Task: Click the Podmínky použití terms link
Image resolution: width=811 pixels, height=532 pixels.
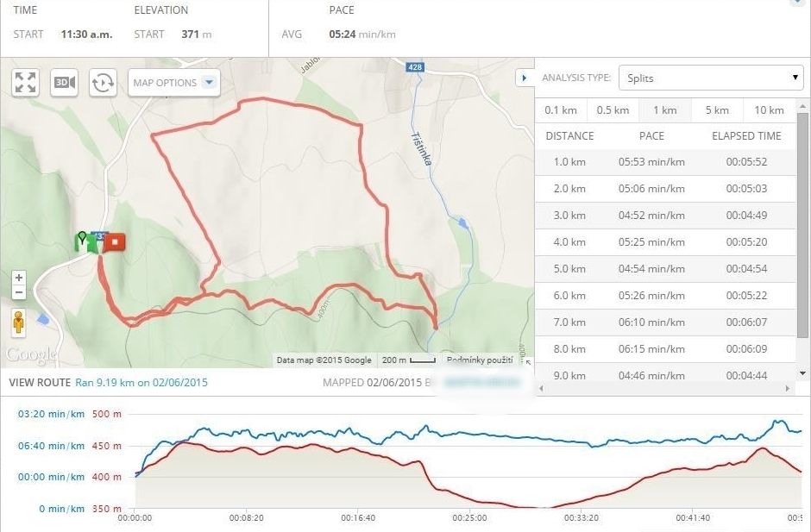Action: point(480,360)
